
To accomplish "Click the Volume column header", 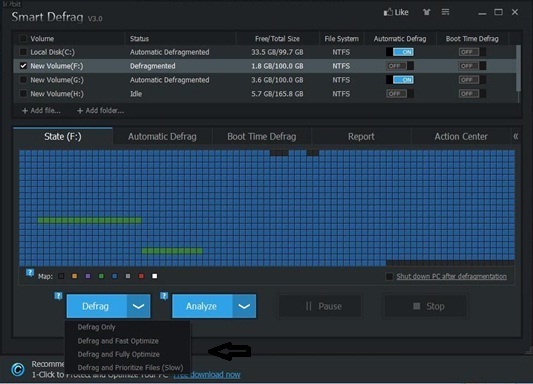I will click(x=42, y=39).
